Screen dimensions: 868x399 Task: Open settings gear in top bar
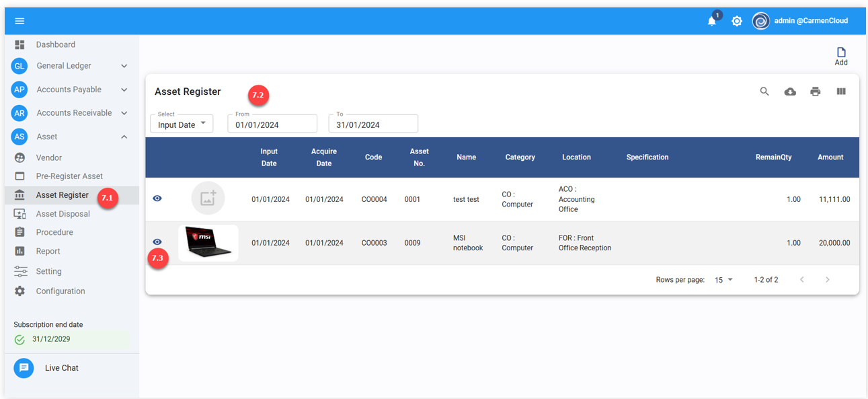(x=737, y=22)
